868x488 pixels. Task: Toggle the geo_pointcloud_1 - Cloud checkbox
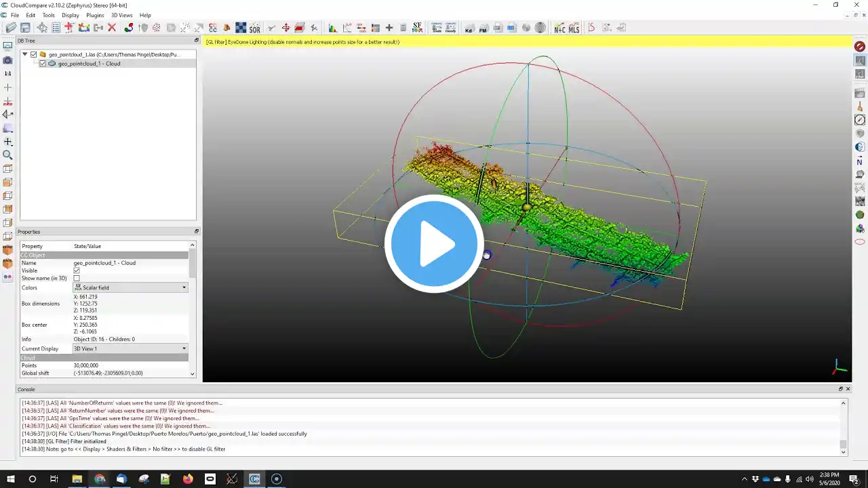pyautogui.click(x=43, y=64)
